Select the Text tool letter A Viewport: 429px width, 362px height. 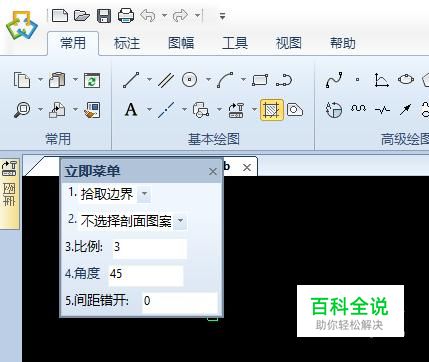(131, 110)
